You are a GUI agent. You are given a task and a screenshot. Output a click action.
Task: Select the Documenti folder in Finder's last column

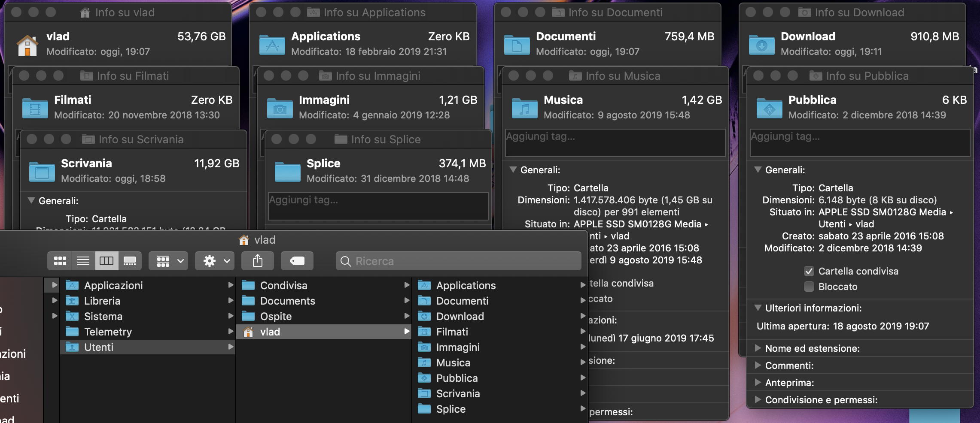[x=500, y=301]
